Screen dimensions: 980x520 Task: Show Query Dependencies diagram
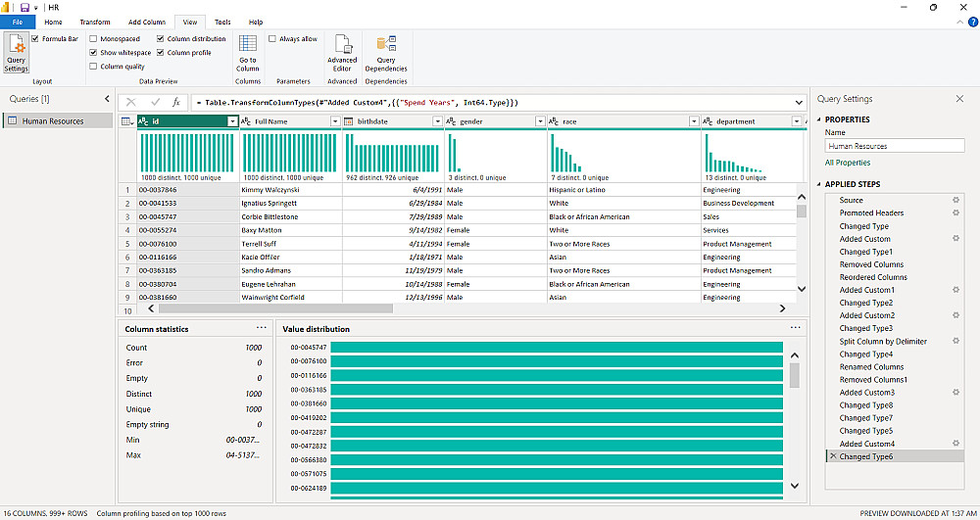tap(386, 53)
